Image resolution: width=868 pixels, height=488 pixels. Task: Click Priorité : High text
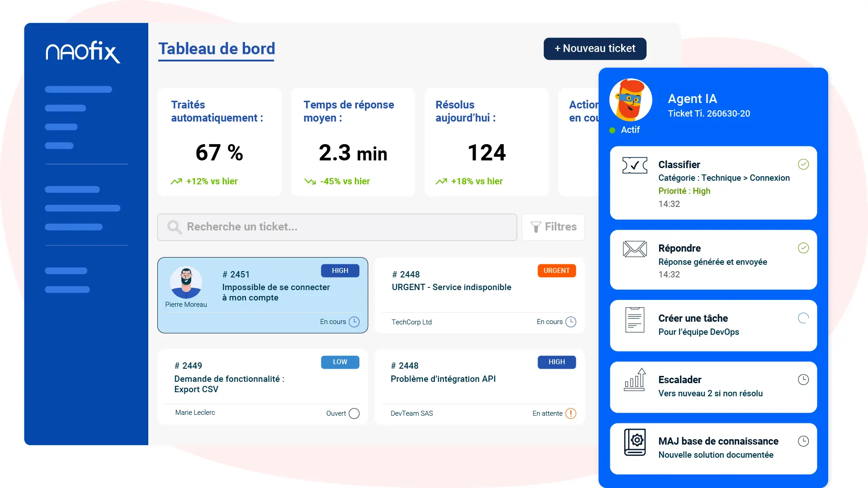click(x=684, y=191)
